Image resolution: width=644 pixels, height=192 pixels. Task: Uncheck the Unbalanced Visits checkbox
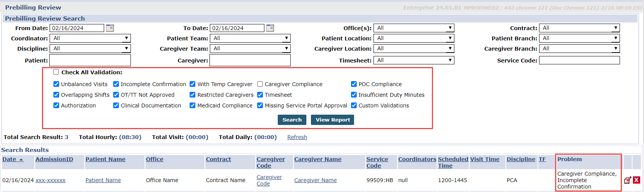tap(56, 84)
